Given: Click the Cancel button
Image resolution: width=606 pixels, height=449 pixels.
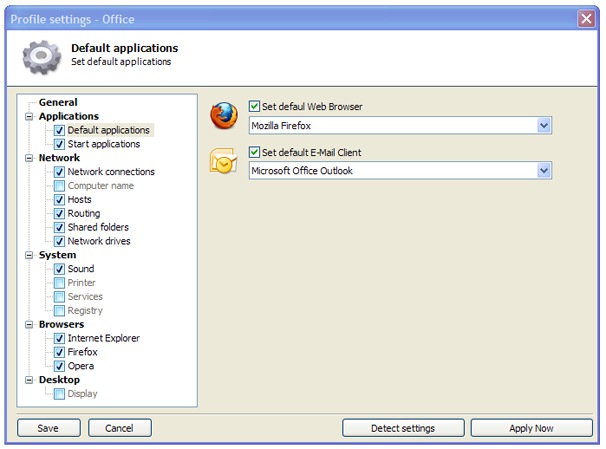Looking at the screenshot, I should click(119, 428).
